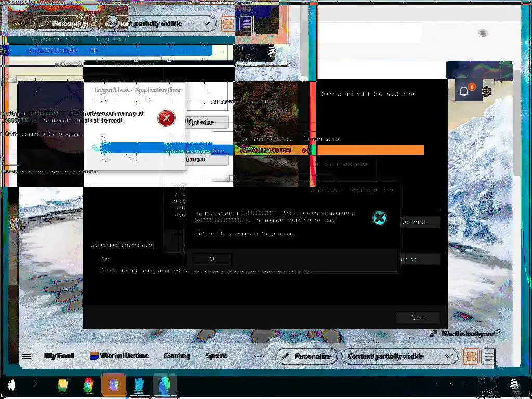
Task: Open the Windows Start menu
Action: coord(11,385)
